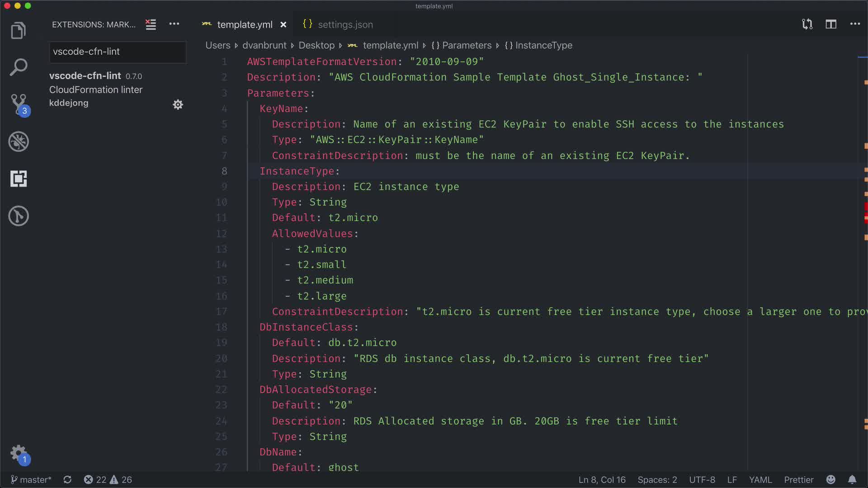The width and height of the screenshot is (868, 488).
Task: Open Source Control view with badge 3
Action: click(x=19, y=103)
